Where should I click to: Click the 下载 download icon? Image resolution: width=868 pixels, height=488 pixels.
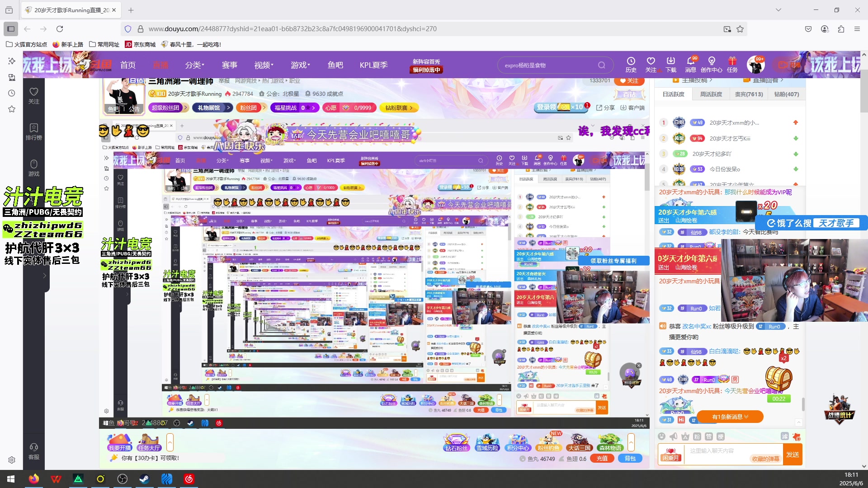(670, 65)
